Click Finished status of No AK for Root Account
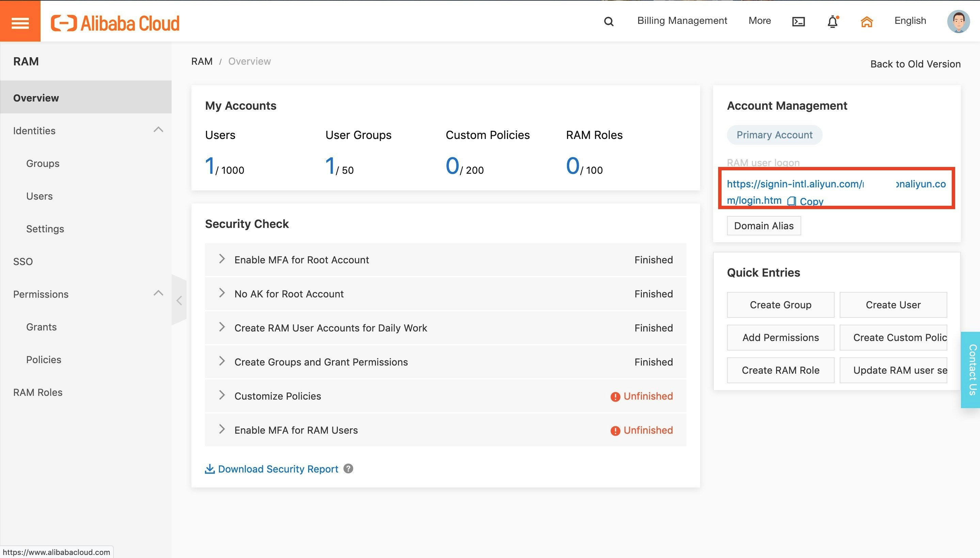 tap(653, 294)
